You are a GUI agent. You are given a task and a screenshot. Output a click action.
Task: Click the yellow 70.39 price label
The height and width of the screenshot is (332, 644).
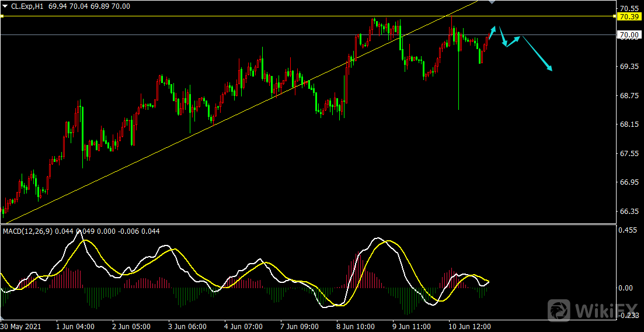(629, 17)
